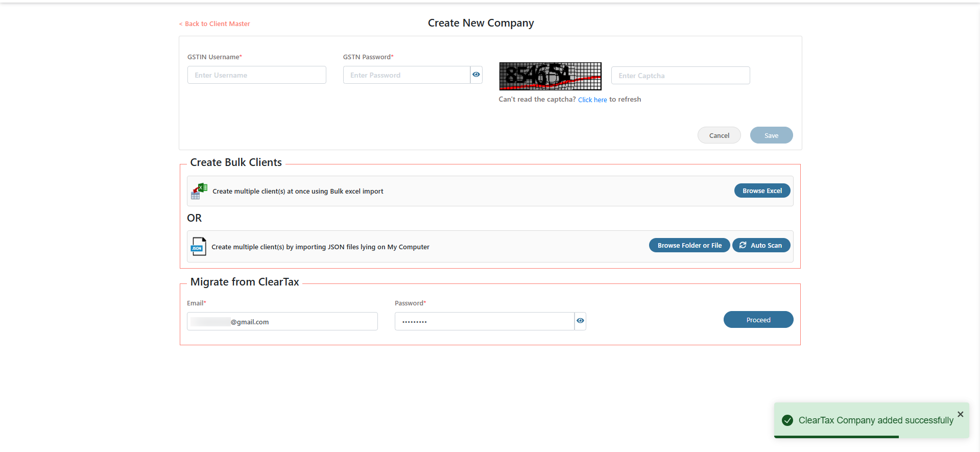Viewport: 980px width, 452px height.
Task: Focus the ClearTax Password field
Action: (484, 322)
